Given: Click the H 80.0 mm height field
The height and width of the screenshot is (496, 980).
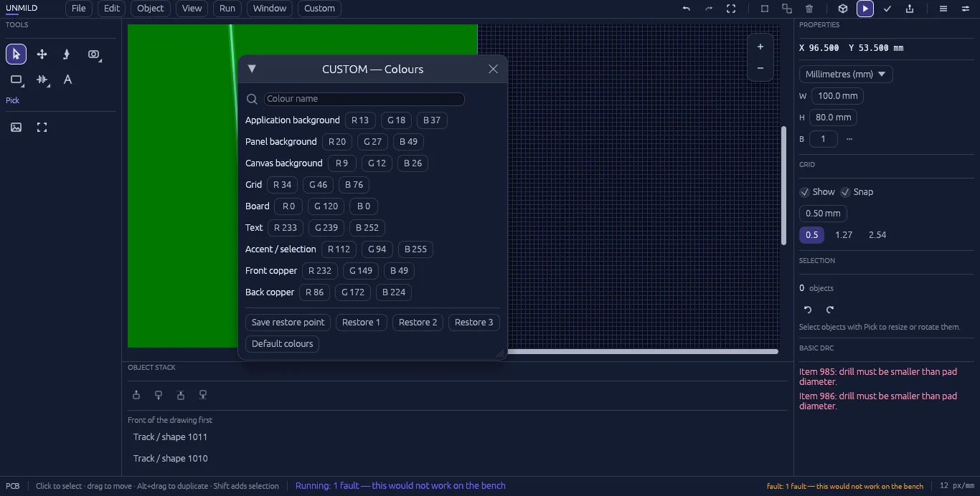Looking at the screenshot, I should coord(834,118).
